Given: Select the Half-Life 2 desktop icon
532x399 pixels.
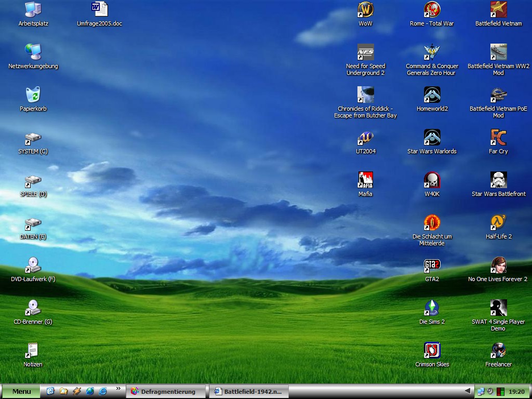Looking at the screenshot, I should click(498, 223).
